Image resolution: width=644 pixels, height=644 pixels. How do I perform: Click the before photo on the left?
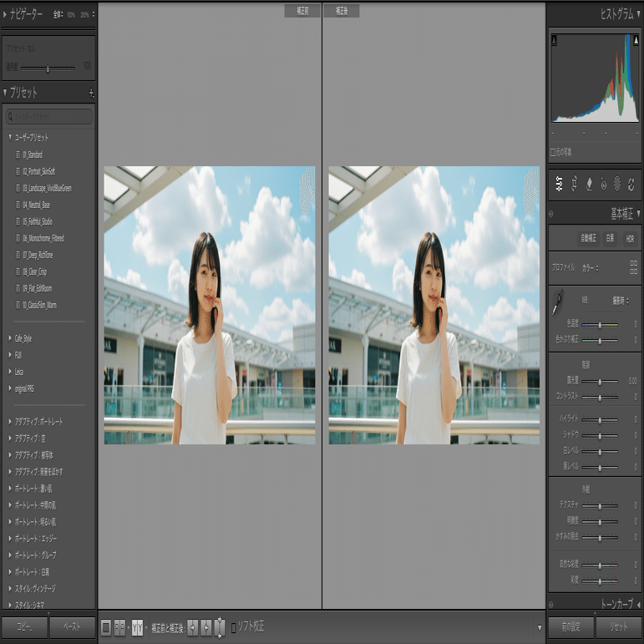click(210, 305)
